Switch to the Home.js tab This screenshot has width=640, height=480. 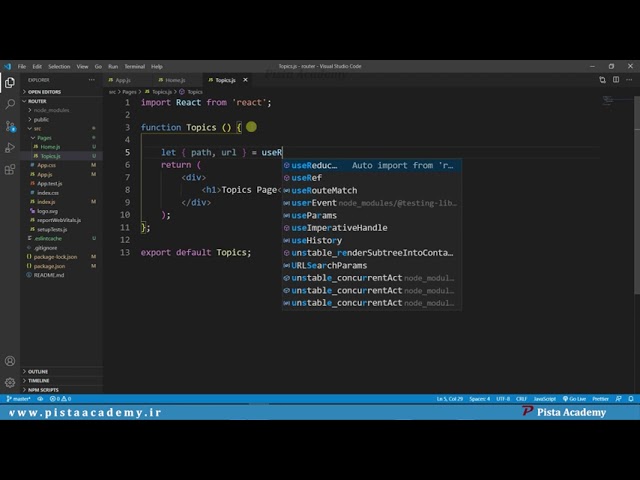(x=176, y=80)
